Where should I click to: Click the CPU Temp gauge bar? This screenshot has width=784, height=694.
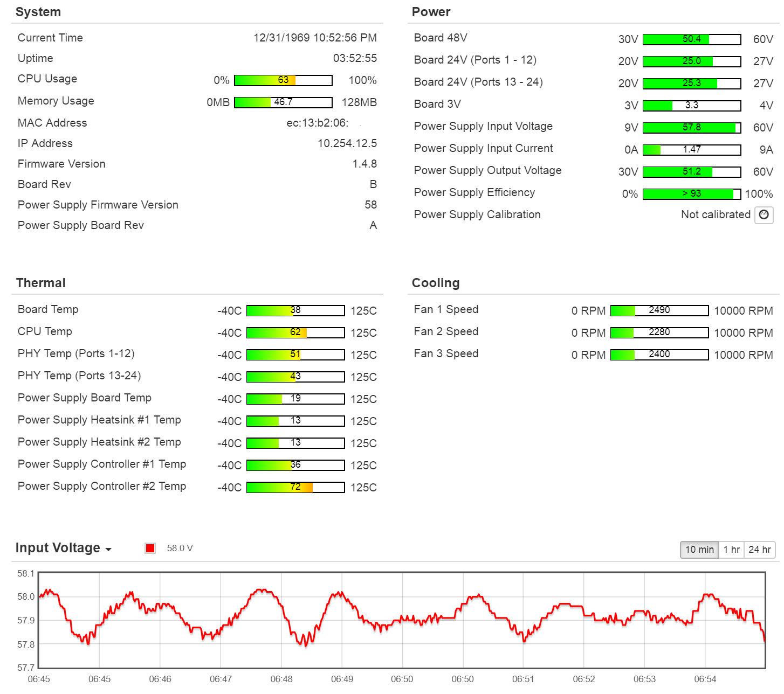pyautogui.click(x=295, y=332)
